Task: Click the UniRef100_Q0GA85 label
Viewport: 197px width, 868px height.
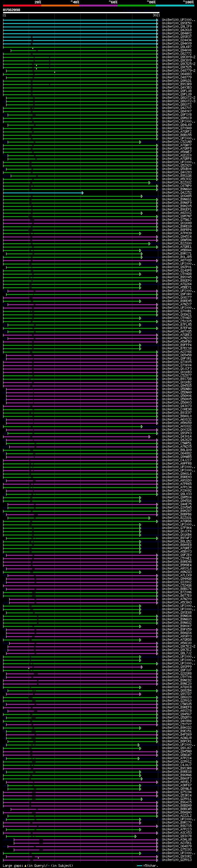Action: (177, 196)
